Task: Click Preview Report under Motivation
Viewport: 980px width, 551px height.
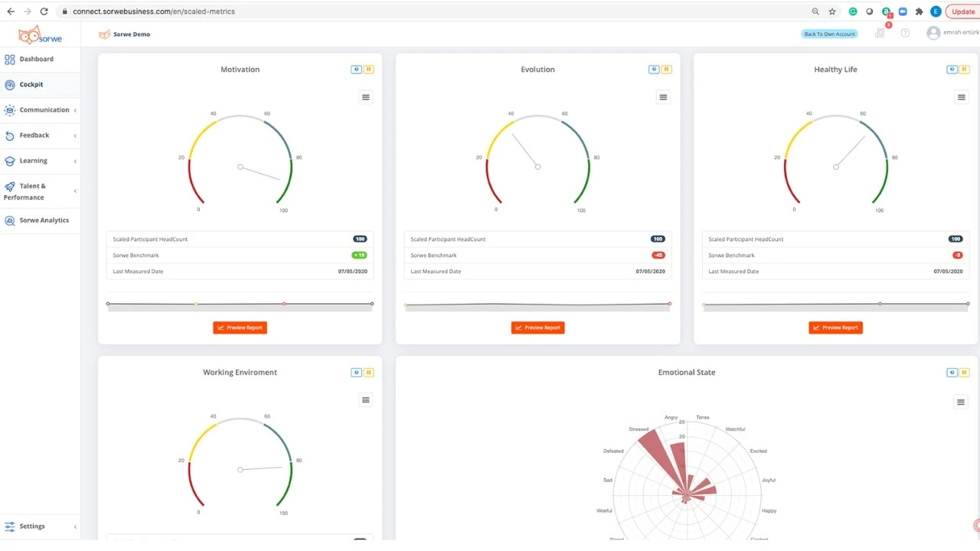Action: pyautogui.click(x=240, y=328)
